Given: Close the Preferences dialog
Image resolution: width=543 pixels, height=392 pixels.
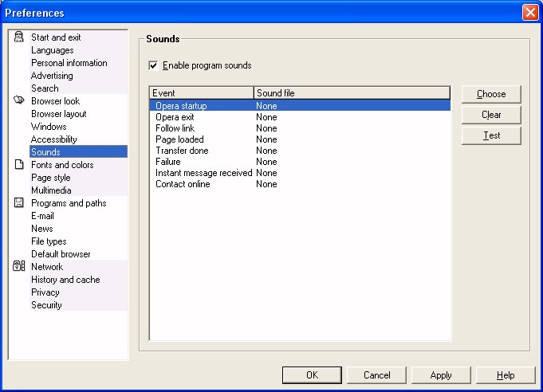Looking at the screenshot, I should pos(530,13).
